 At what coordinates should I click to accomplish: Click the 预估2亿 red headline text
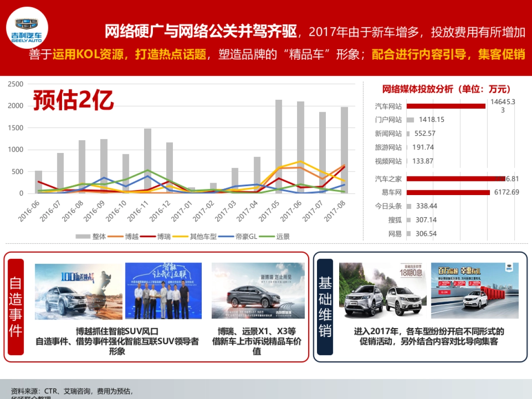[x=74, y=101]
